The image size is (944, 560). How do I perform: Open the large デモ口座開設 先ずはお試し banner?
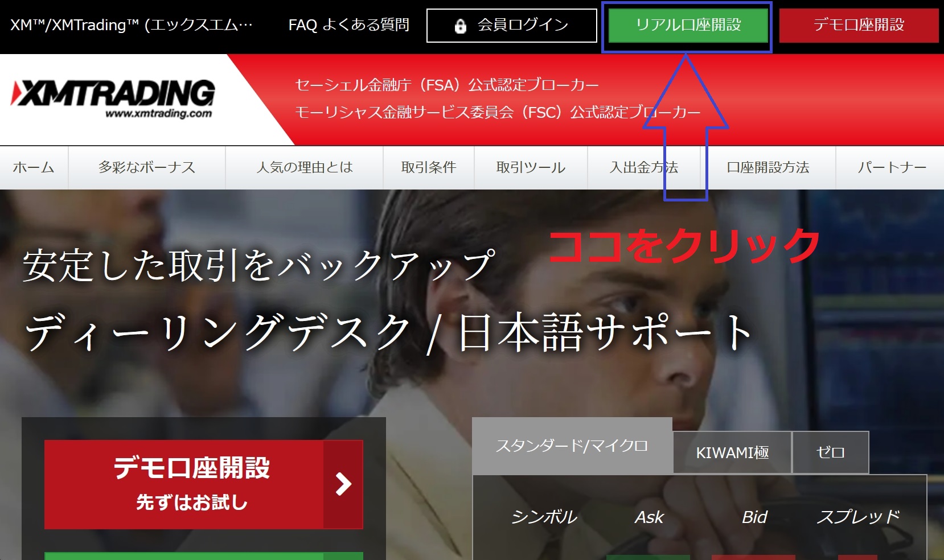click(x=204, y=484)
